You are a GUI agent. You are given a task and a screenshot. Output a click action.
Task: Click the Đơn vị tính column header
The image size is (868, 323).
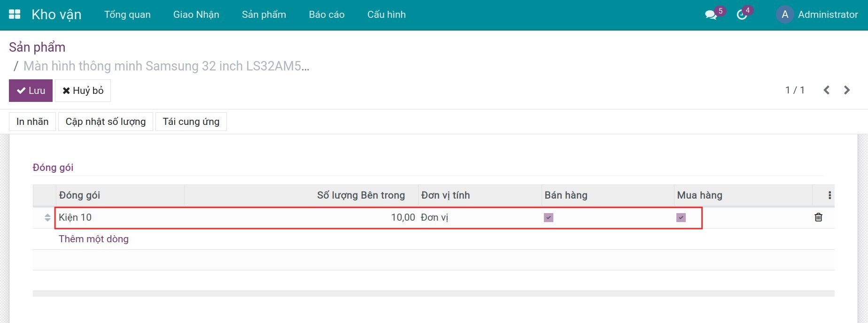(480, 195)
